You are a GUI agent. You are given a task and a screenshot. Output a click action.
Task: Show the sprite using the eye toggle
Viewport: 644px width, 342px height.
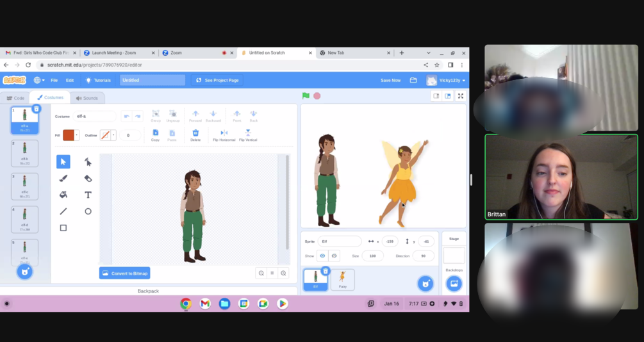(322, 256)
